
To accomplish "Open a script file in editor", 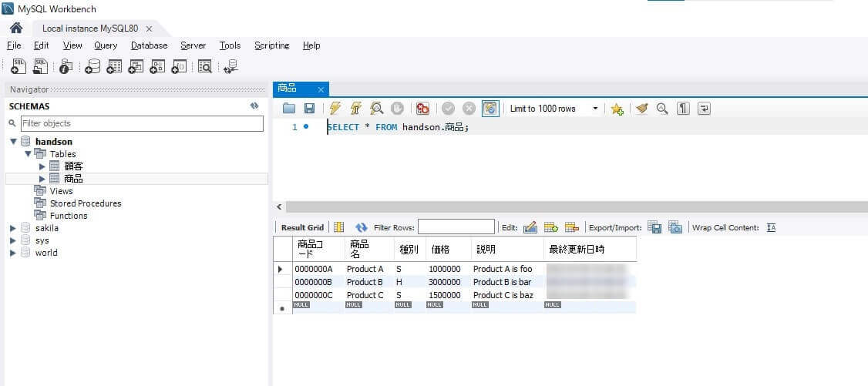I will [x=289, y=109].
